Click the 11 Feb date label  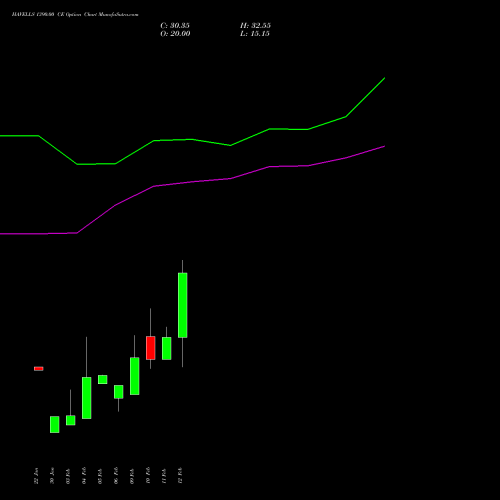coord(164,476)
